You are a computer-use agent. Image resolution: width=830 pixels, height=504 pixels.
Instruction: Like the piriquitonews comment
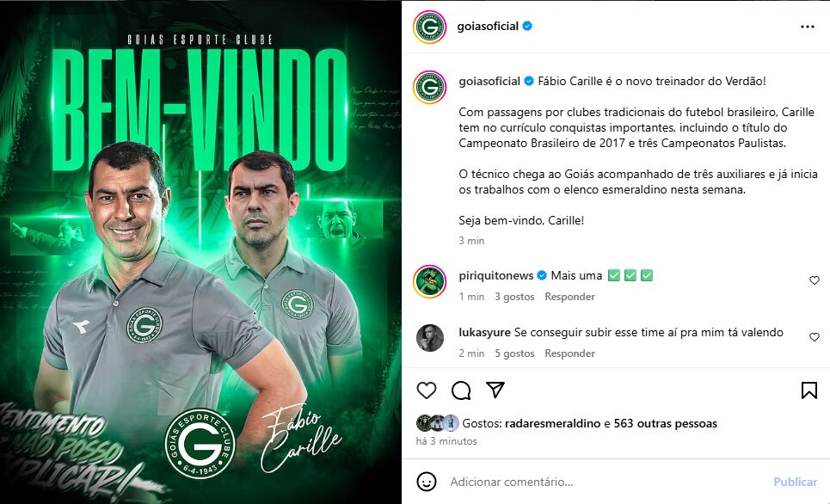(x=815, y=280)
